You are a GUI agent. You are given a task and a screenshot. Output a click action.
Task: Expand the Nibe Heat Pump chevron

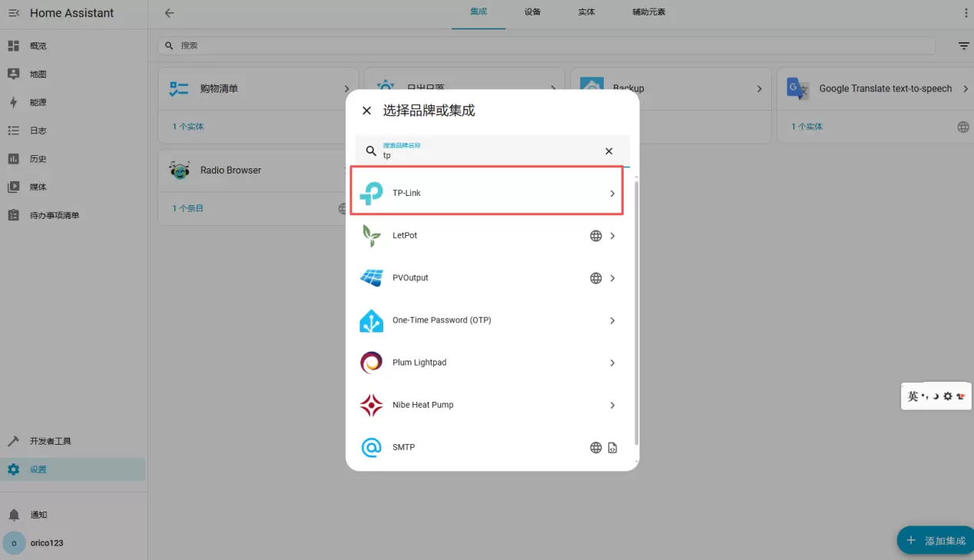coord(612,405)
